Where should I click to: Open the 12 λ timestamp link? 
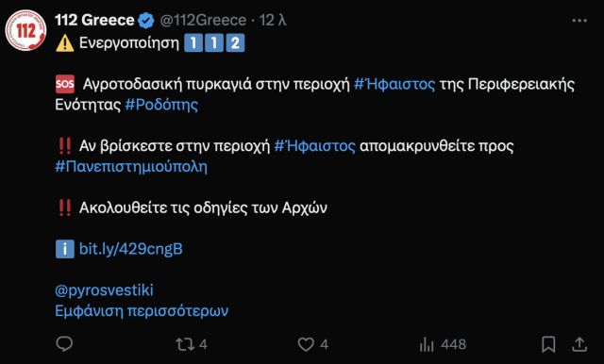coord(273,20)
